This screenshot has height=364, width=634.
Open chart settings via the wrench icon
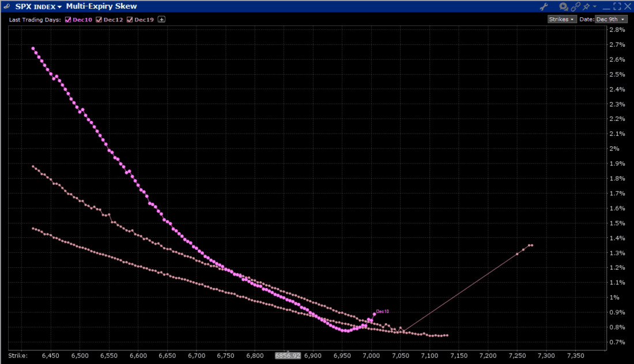pos(544,6)
